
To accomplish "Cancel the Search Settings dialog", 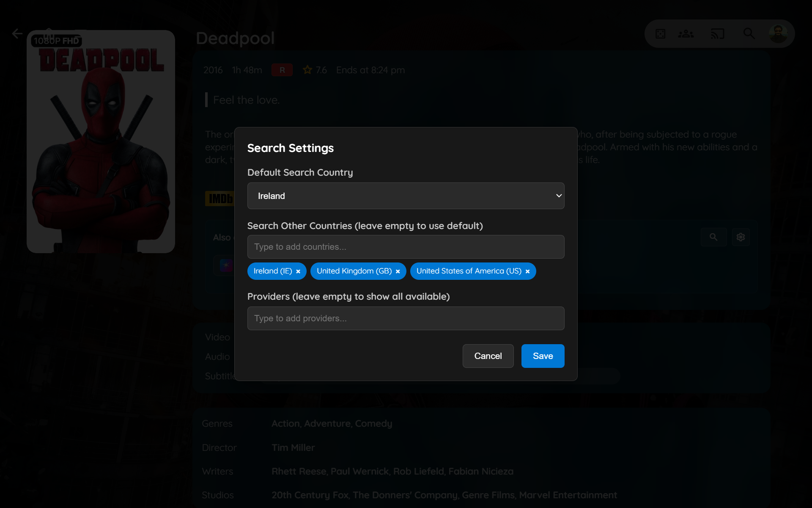I will click(488, 356).
